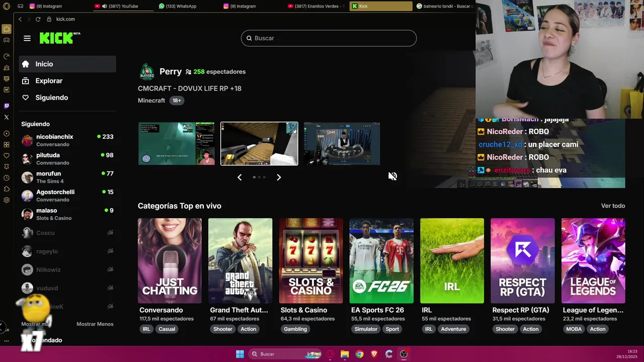Image resolution: width=644 pixels, height=362 pixels.
Task: Click Simulator tag under EA Sports FC 26
Action: (x=366, y=329)
